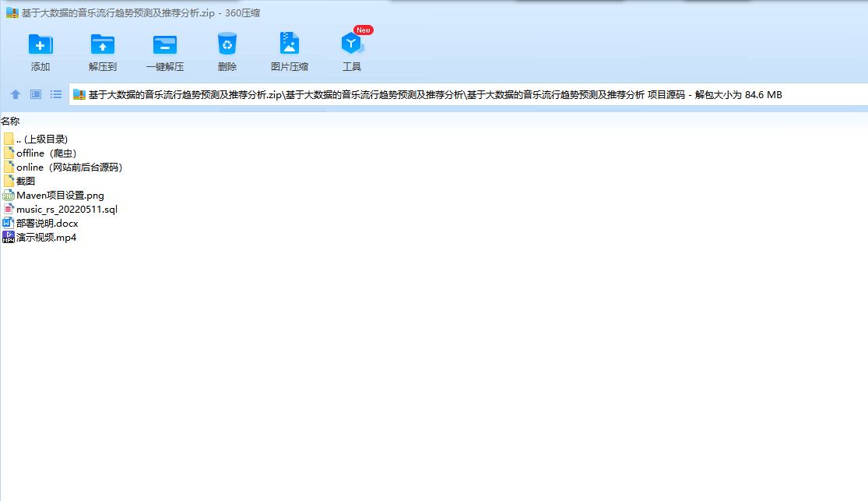Image resolution: width=868 pixels, height=501 pixels.
Task: Select the folder icon of 截图
Action: coord(9,181)
